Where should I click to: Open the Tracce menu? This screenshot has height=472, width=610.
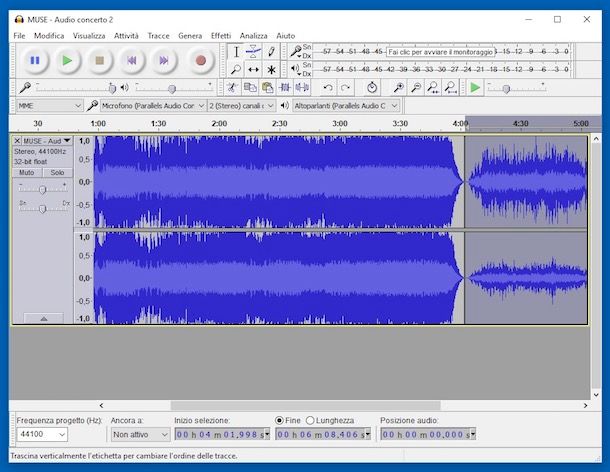pyautogui.click(x=158, y=36)
